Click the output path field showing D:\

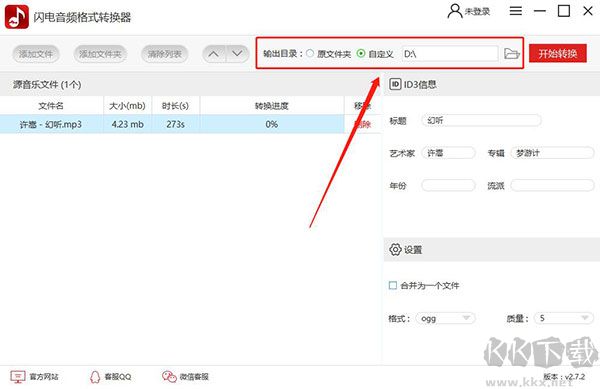[450, 54]
